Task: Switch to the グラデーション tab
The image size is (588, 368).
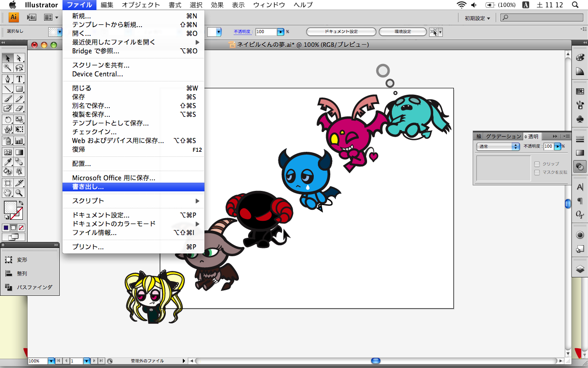Action: point(503,136)
